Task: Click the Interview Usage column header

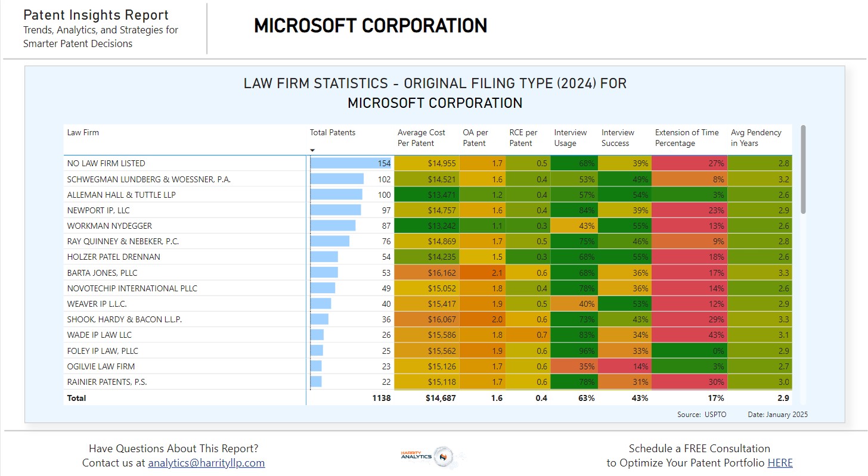Action: (x=570, y=138)
